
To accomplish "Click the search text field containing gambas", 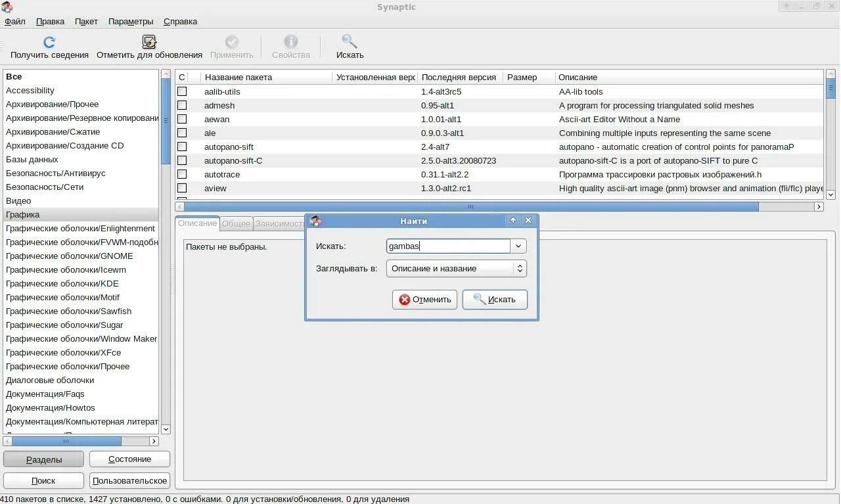I will pos(448,246).
